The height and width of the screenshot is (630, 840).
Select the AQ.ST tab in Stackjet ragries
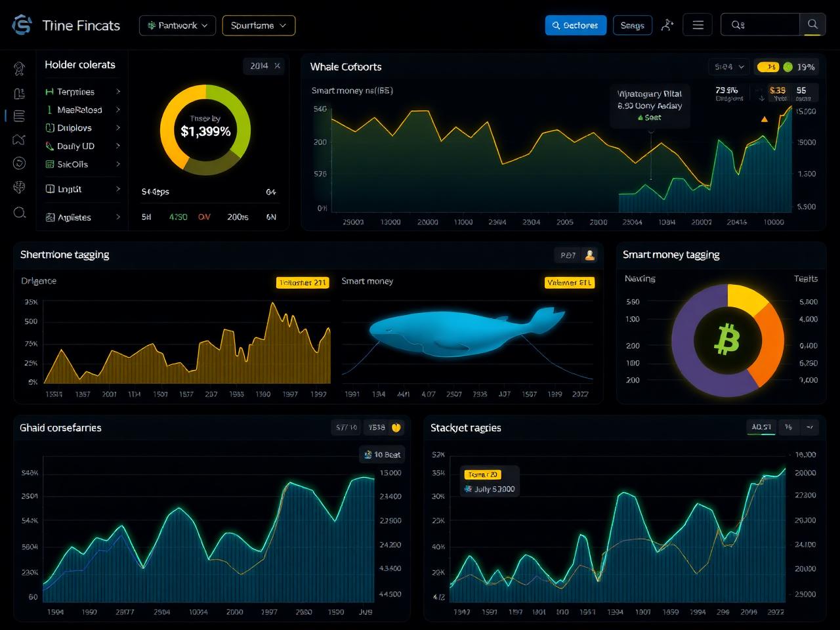[x=761, y=427]
